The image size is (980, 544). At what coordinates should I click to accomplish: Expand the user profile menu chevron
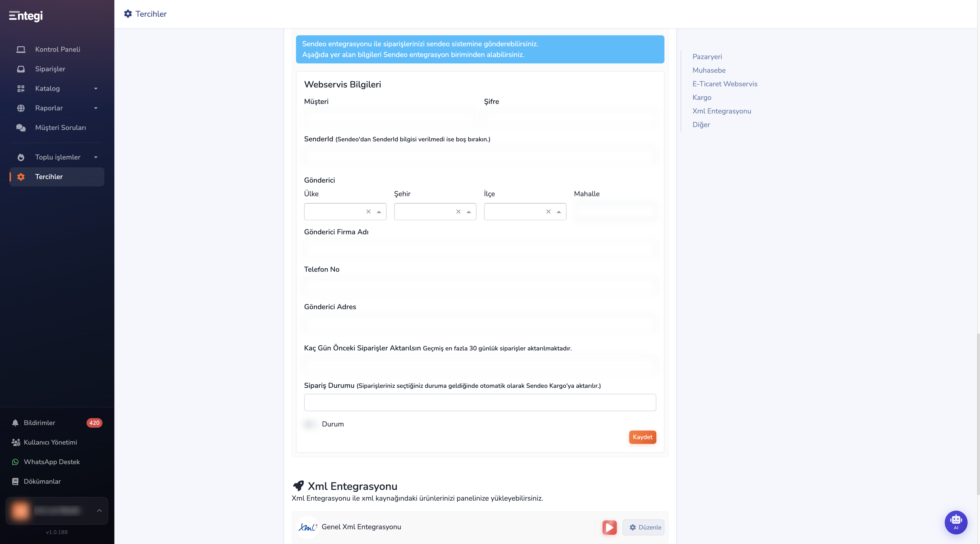(x=99, y=511)
